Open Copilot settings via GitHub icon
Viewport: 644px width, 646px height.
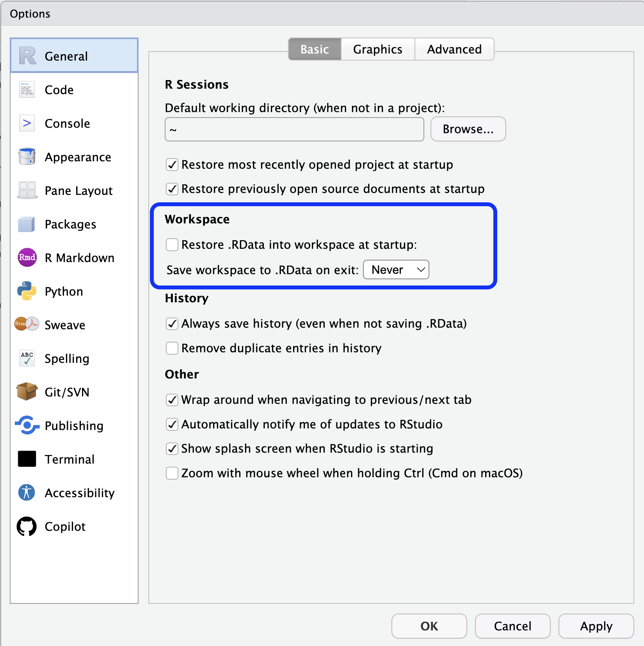point(27,526)
